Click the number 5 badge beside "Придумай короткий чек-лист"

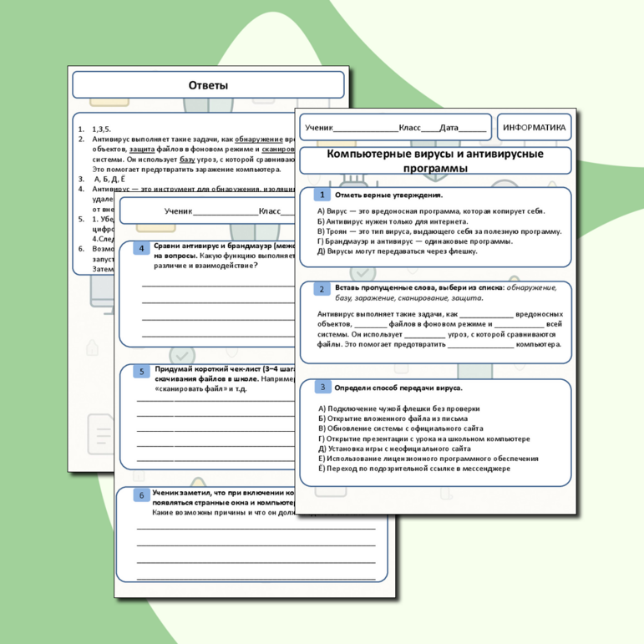(142, 371)
